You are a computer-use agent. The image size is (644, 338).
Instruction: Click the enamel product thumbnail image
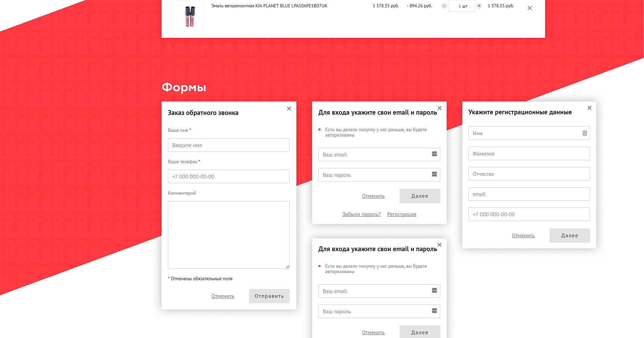[188, 16]
